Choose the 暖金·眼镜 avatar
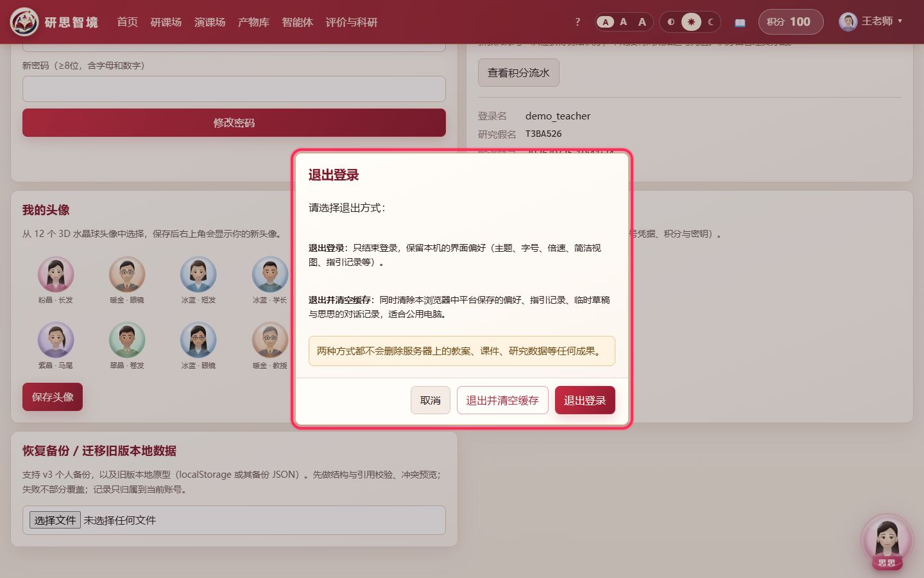 (x=127, y=274)
